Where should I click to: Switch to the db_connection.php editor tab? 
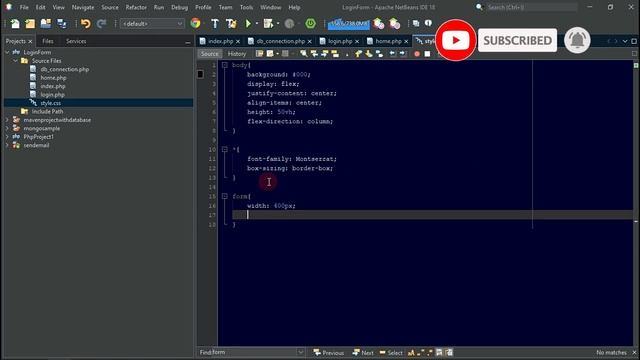[280, 41]
